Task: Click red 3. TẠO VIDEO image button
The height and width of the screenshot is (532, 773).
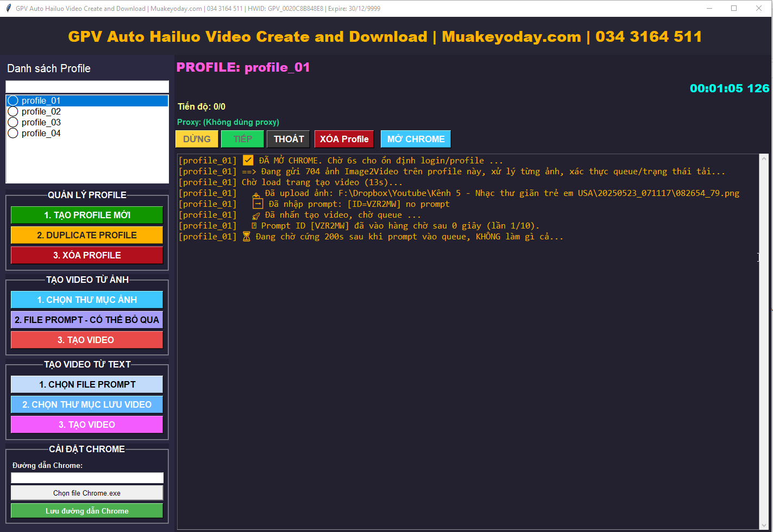Action: click(87, 340)
